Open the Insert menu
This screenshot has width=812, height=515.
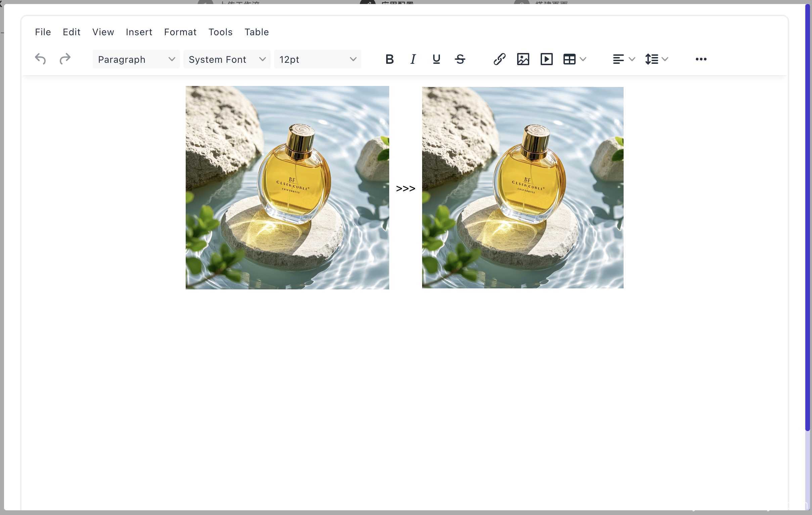139,32
